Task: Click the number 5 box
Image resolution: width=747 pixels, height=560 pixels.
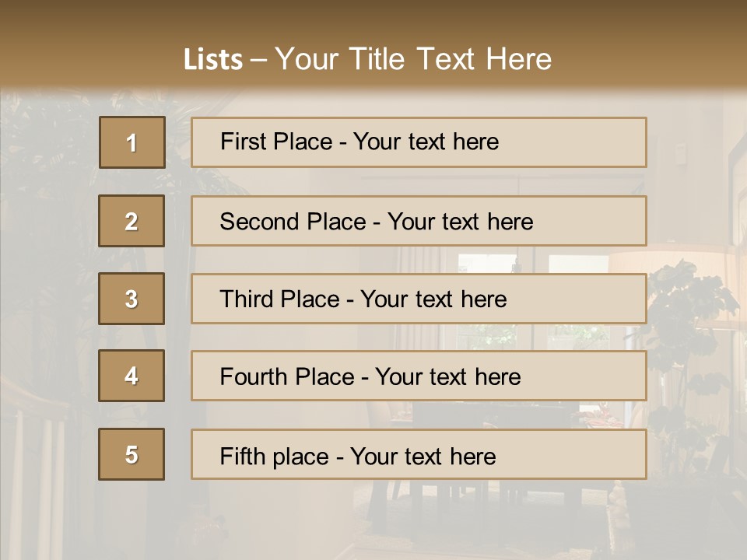Action: [x=132, y=454]
